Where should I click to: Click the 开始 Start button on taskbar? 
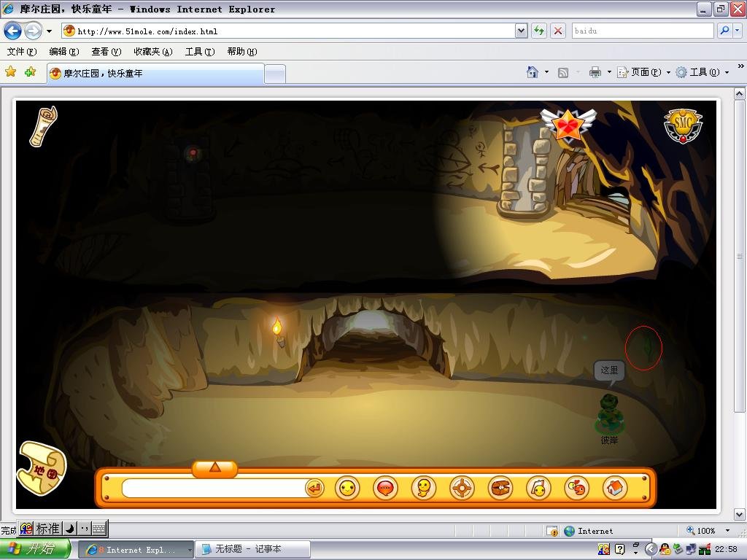[x=35, y=549]
